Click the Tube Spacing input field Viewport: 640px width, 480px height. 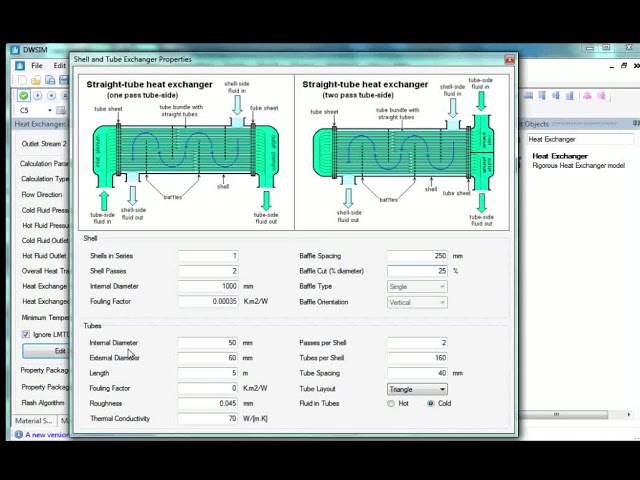pyautogui.click(x=417, y=373)
